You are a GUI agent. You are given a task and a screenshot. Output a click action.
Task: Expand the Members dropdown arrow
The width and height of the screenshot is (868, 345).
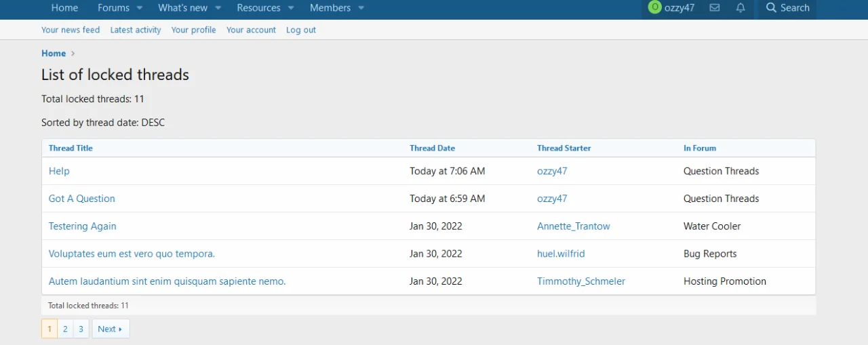pos(361,8)
